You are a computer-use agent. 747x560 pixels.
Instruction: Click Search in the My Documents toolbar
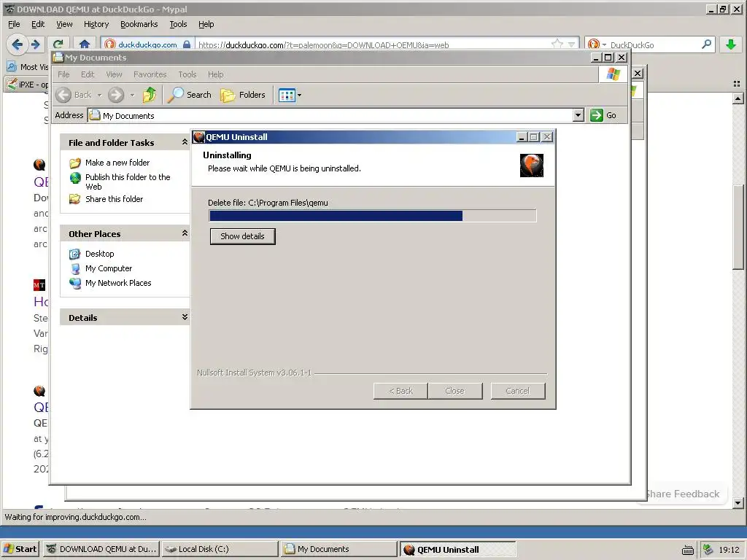(x=190, y=95)
